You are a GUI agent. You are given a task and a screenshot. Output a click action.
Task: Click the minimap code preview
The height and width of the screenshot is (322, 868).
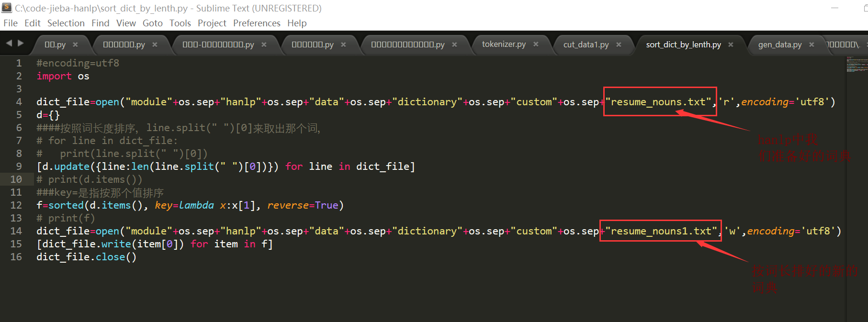(857, 65)
